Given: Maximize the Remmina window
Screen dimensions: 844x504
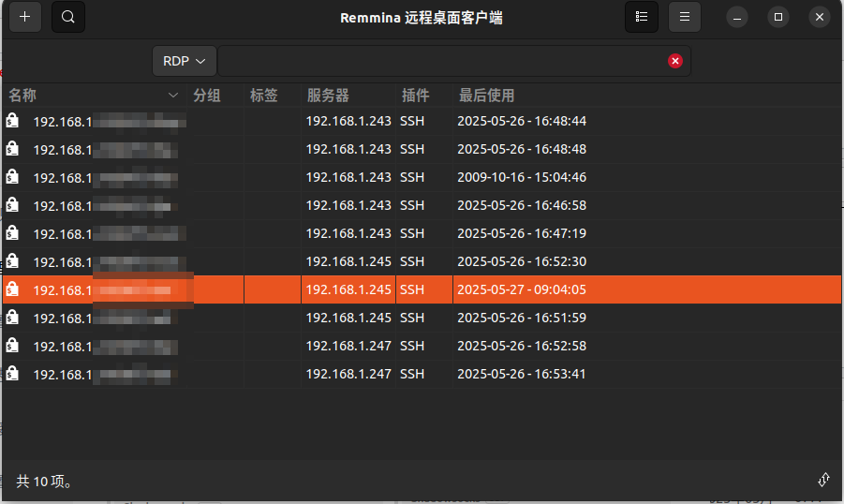Looking at the screenshot, I should tap(777, 17).
